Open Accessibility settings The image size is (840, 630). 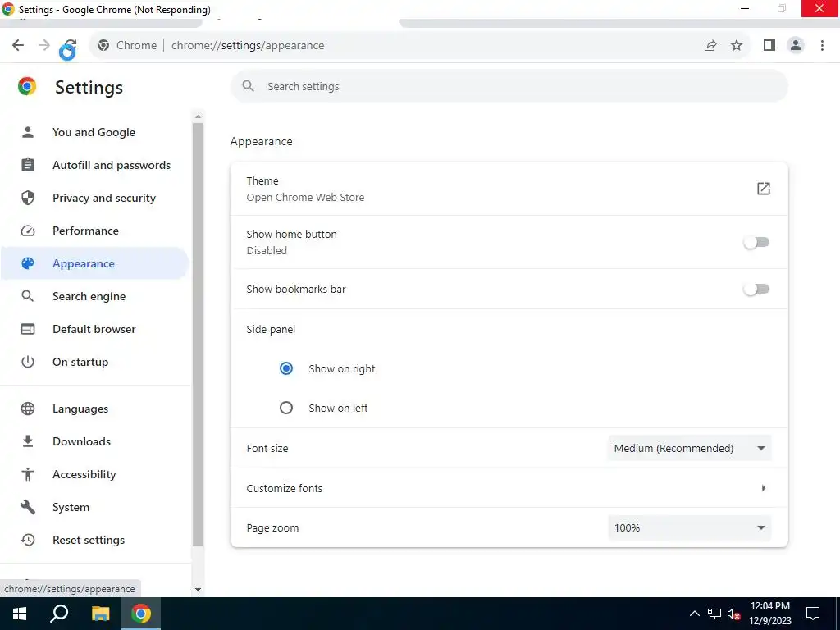pyautogui.click(x=84, y=475)
